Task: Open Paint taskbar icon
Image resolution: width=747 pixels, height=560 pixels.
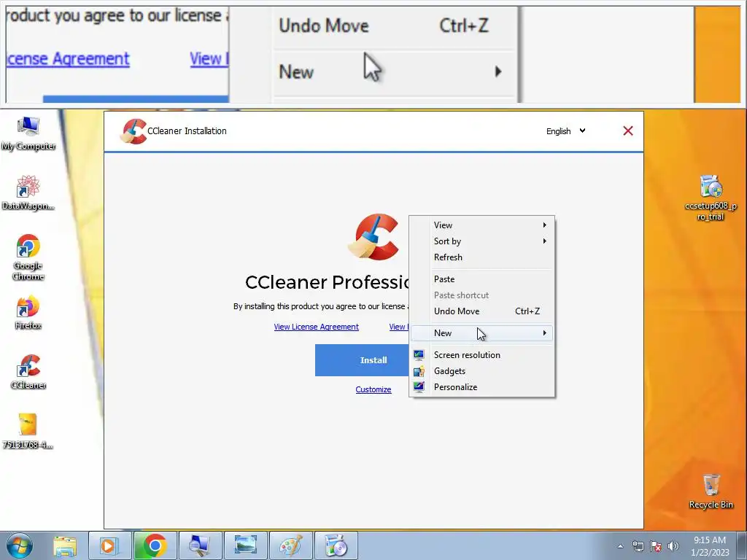Action: 290,545
